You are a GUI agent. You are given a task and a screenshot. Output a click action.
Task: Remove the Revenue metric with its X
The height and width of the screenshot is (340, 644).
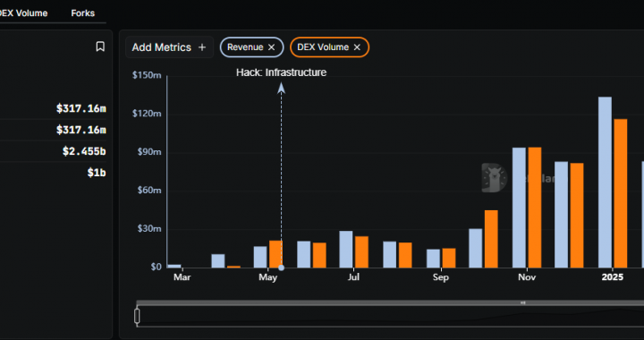pos(271,47)
